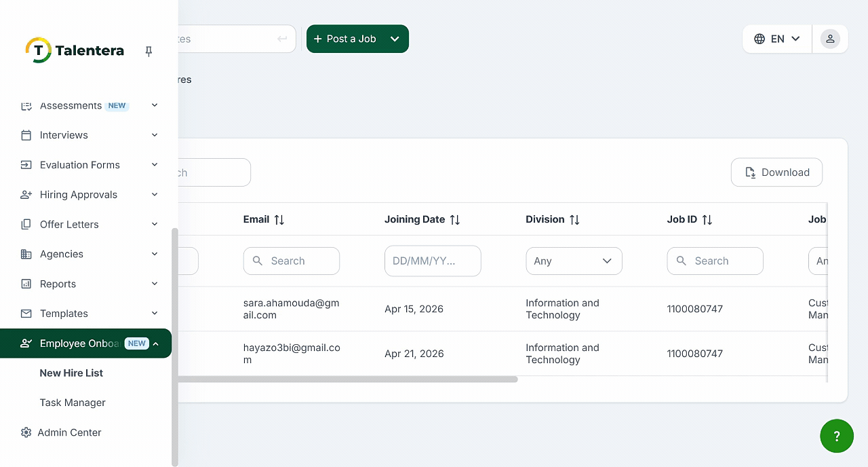The width and height of the screenshot is (868, 467).
Task: Click the Joining Date filter input field
Action: tap(433, 261)
